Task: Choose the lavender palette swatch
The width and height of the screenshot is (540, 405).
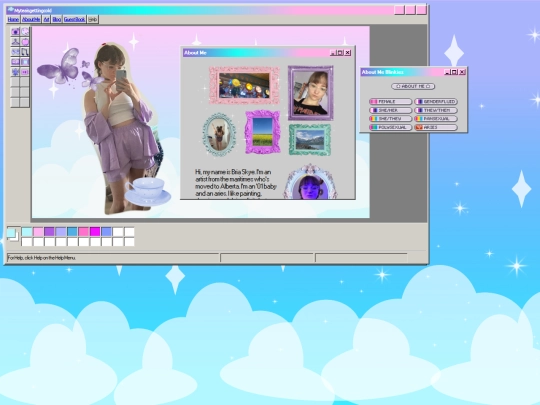Action: [61, 232]
